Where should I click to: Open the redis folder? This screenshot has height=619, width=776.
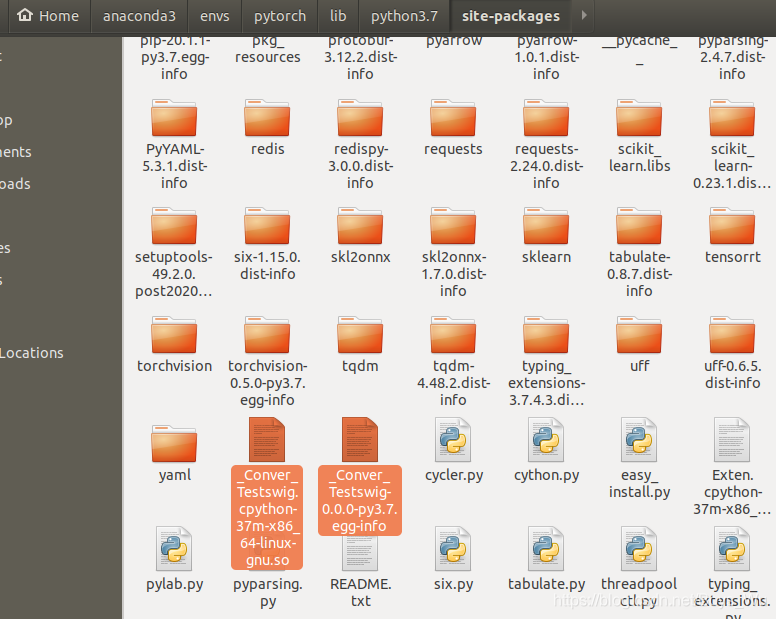click(x=267, y=118)
